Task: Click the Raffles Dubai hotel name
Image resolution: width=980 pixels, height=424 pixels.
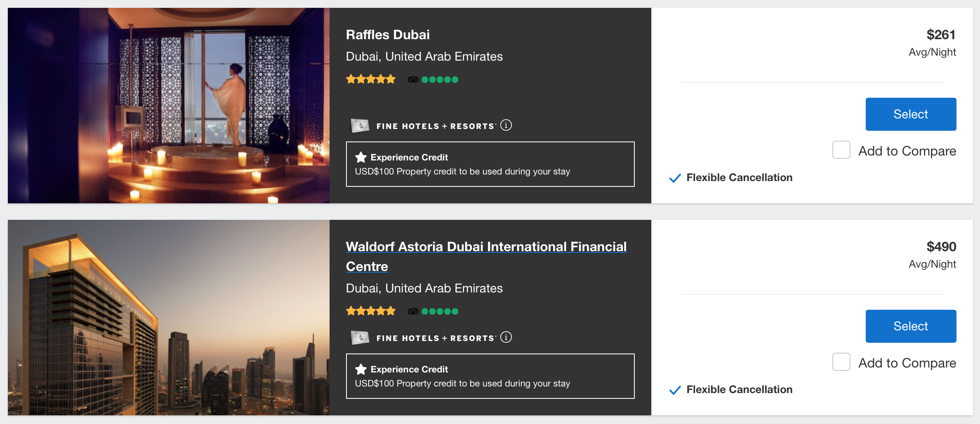Action: (x=388, y=35)
